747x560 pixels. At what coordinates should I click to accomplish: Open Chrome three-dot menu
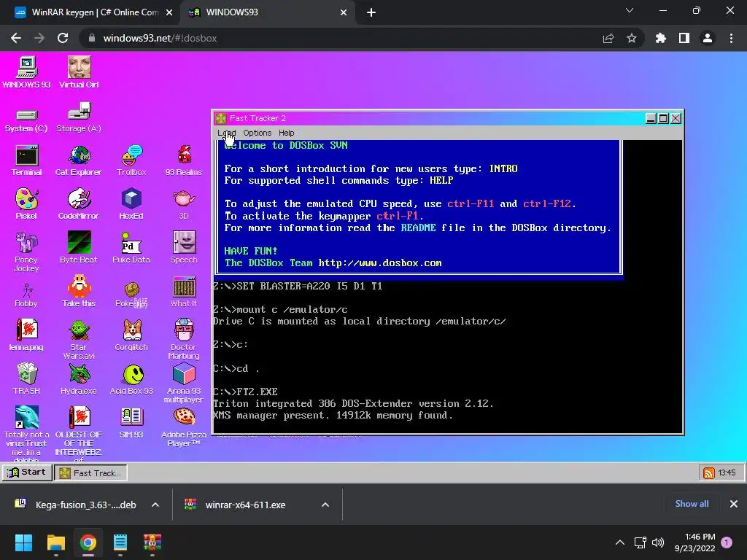(731, 38)
